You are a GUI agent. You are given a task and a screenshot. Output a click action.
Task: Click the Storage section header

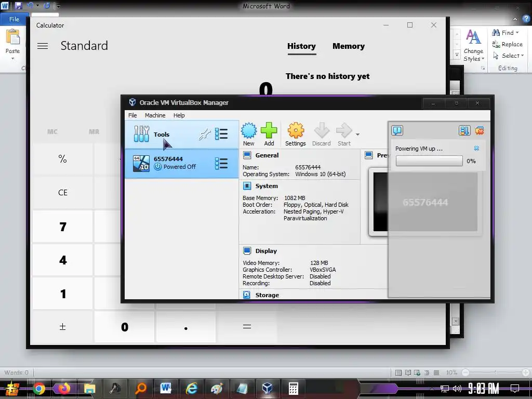point(267,295)
